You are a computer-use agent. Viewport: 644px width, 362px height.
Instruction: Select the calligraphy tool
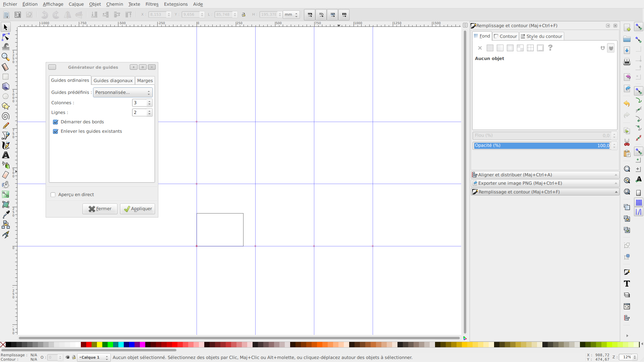[x=6, y=145]
